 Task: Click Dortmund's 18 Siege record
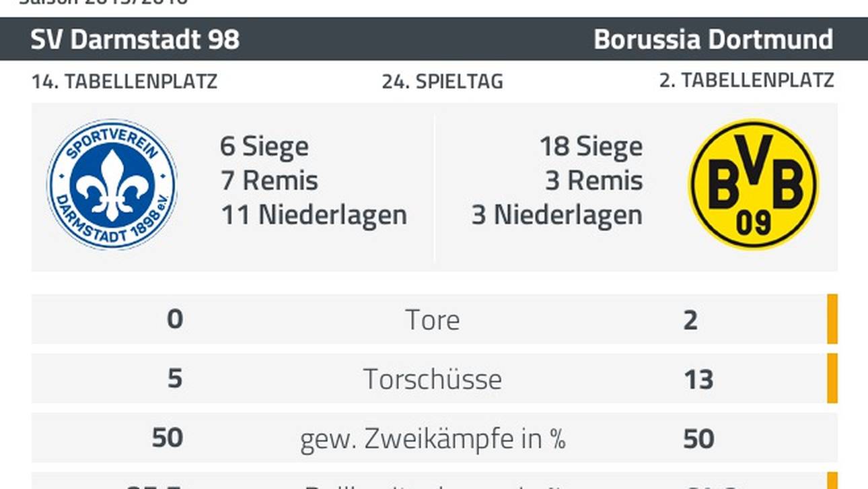[591, 146]
